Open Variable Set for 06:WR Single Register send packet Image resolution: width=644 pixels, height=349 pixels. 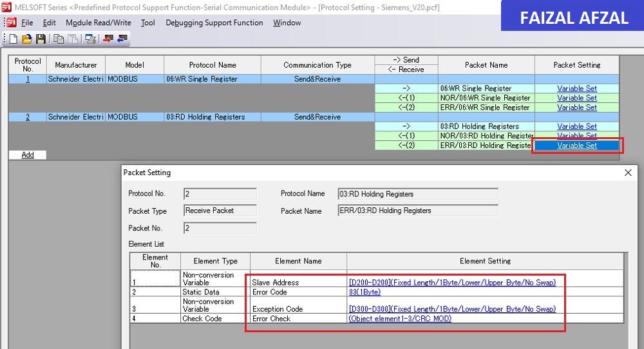click(576, 88)
